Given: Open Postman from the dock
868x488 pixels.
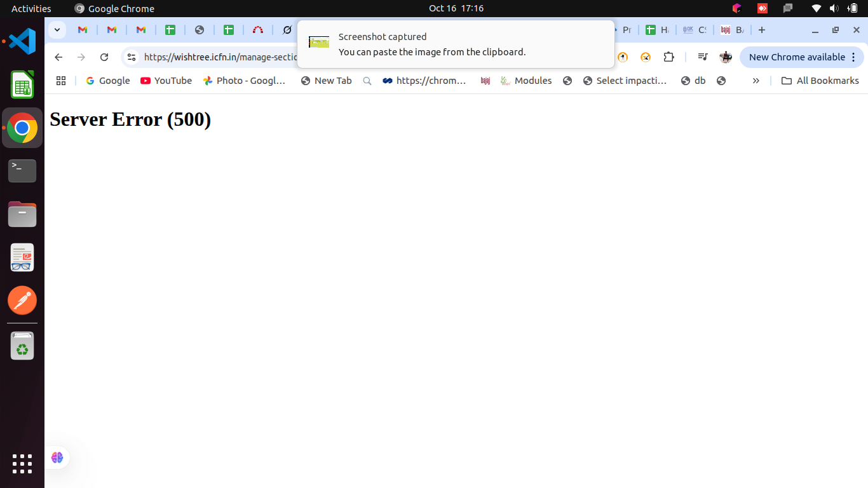Looking at the screenshot, I should point(22,301).
